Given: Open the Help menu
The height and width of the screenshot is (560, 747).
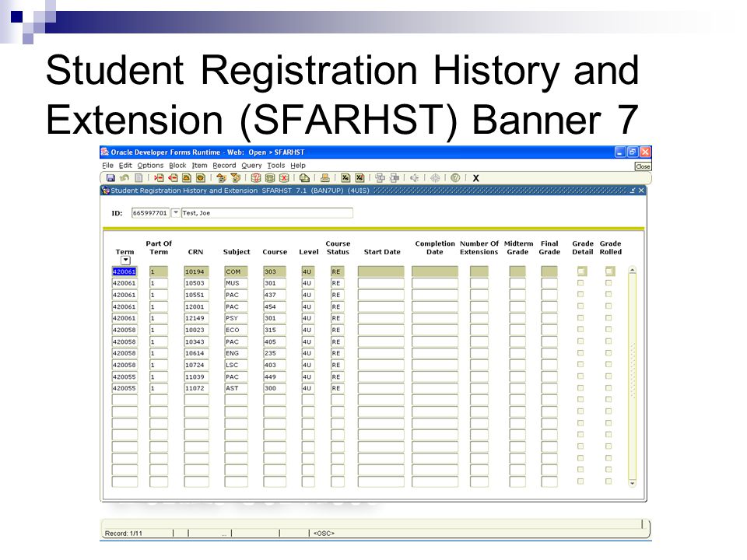Looking at the screenshot, I should point(298,165).
